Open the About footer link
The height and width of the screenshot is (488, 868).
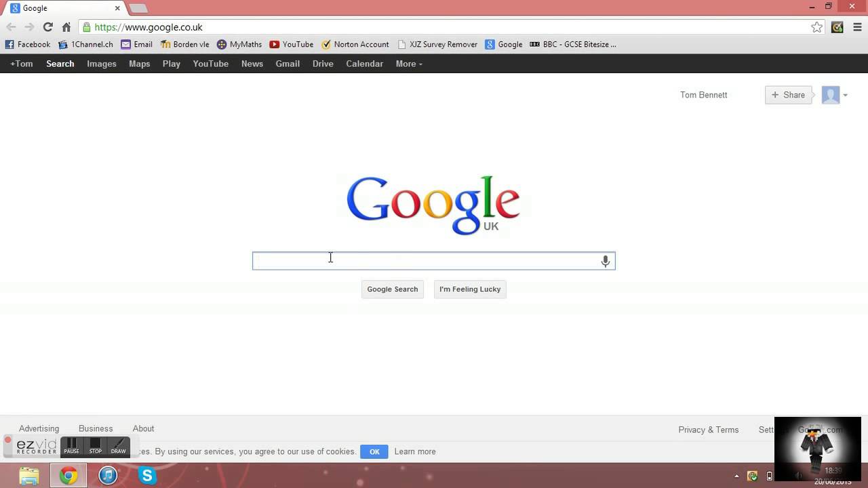143,428
